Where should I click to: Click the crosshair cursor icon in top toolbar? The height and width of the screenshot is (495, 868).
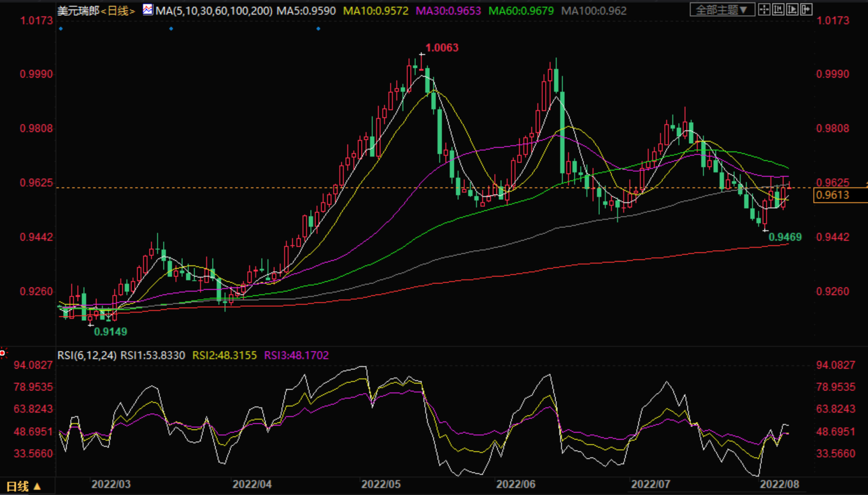(764, 9)
